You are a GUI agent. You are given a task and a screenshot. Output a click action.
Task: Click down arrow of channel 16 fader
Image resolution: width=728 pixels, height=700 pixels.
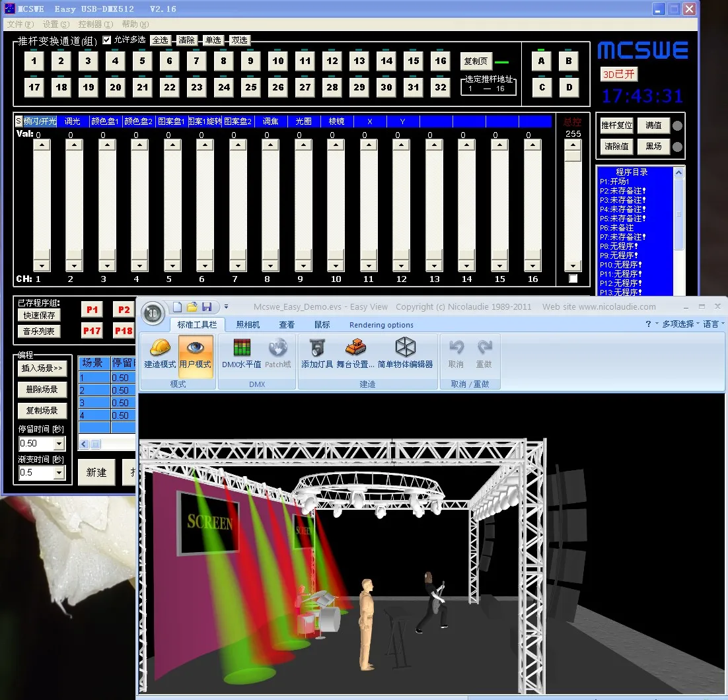[532, 266]
